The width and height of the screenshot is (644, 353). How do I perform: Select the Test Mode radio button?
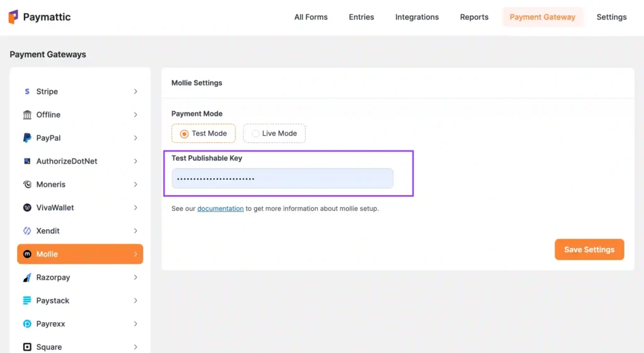[x=184, y=133]
